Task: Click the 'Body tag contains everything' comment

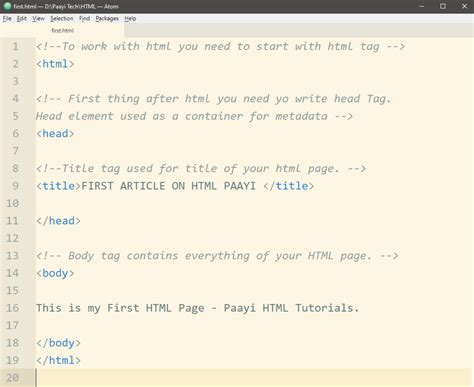Action: [217, 256]
